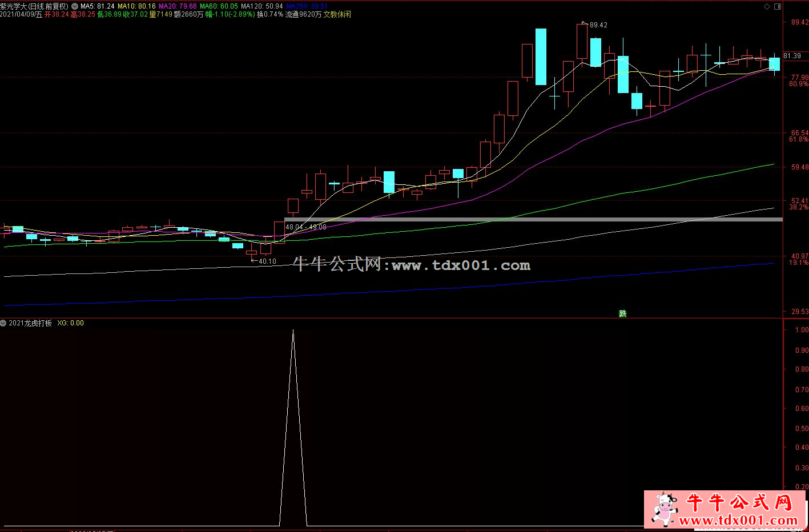Toggle the side panel icon at top-right
The width and height of the screenshot is (809, 532).
777,6
